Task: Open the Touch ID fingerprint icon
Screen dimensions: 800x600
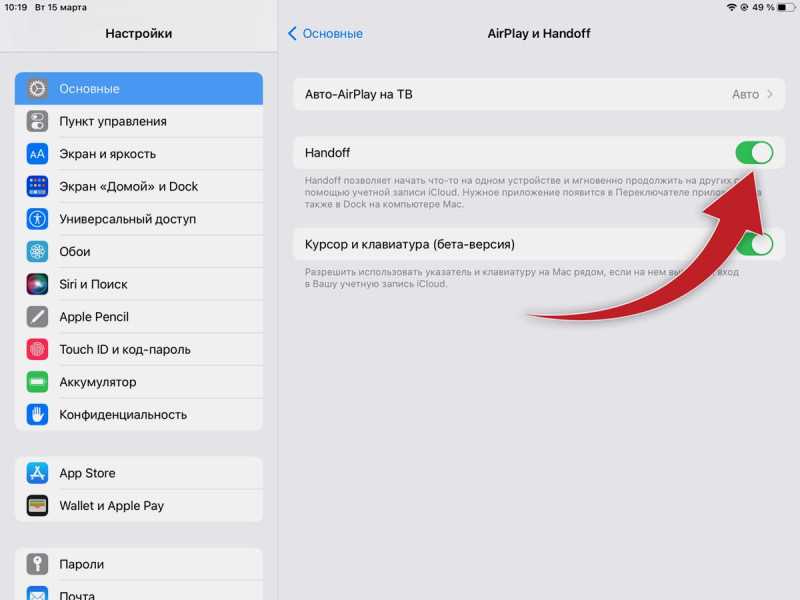Action: point(37,349)
